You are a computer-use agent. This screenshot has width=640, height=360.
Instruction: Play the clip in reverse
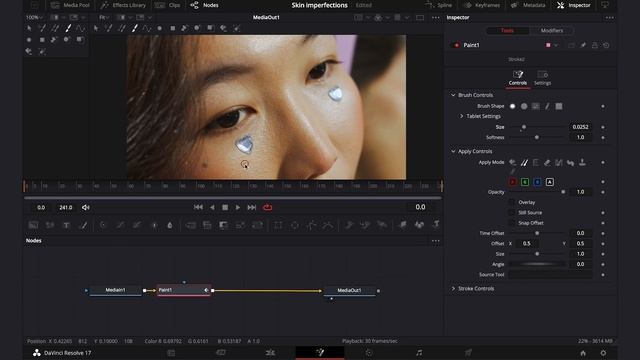click(212, 207)
